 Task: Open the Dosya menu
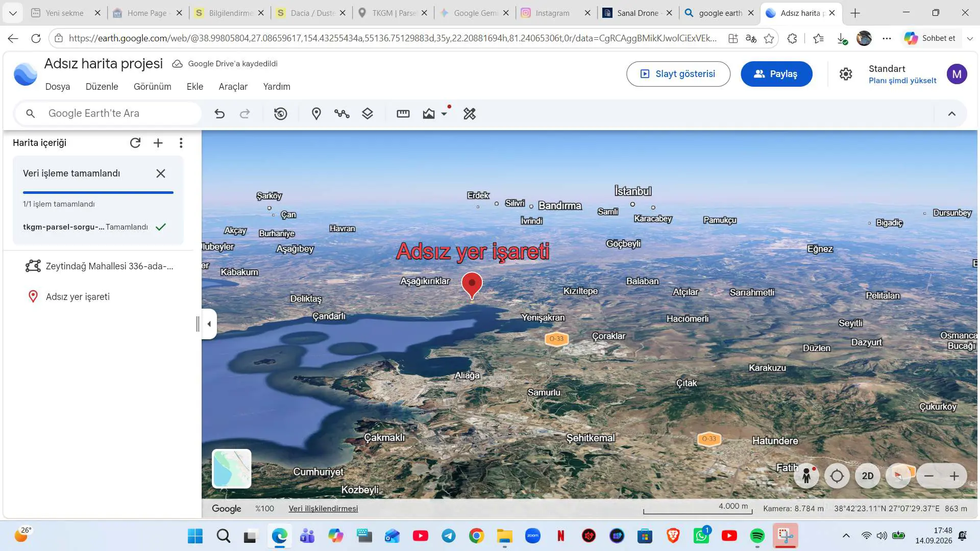click(x=58, y=87)
